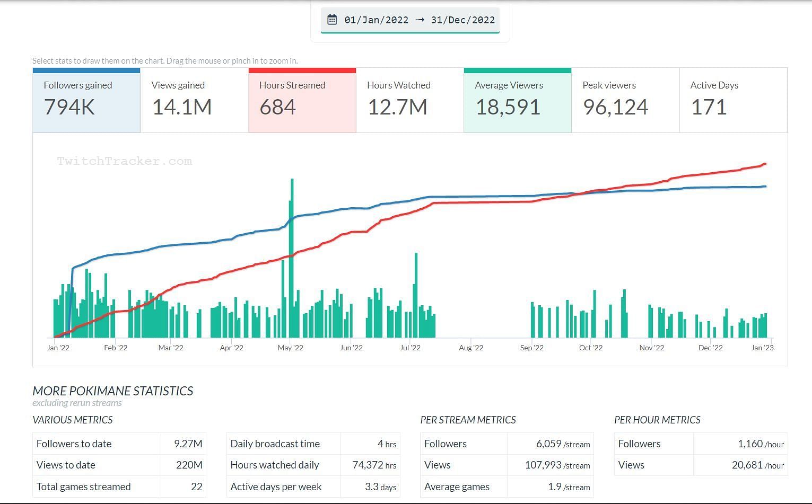
Task: Open the date range field 01/Jan/2022 to 31/Dec/2022
Action: [410, 20]
